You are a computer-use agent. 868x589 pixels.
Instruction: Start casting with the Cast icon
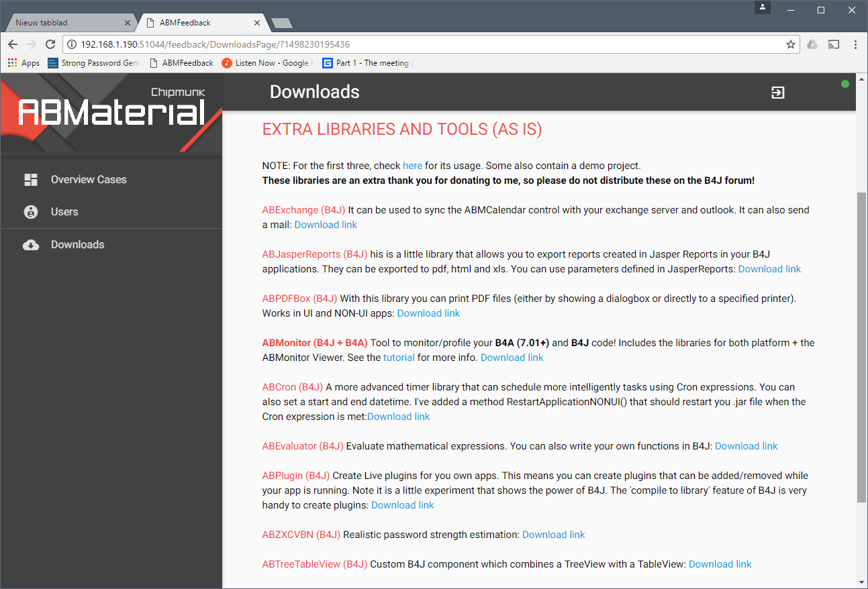[834, 44]
